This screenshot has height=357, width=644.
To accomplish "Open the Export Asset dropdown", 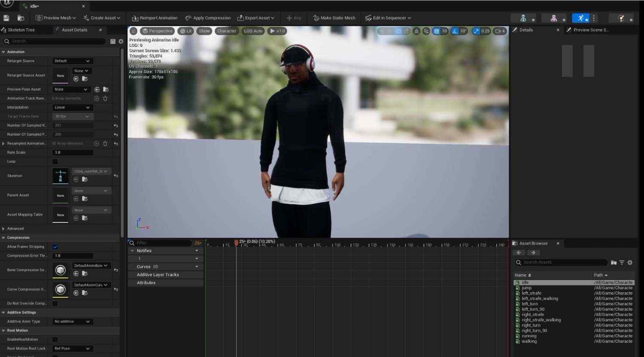I will pyautogui.click(x=256, y=18).
